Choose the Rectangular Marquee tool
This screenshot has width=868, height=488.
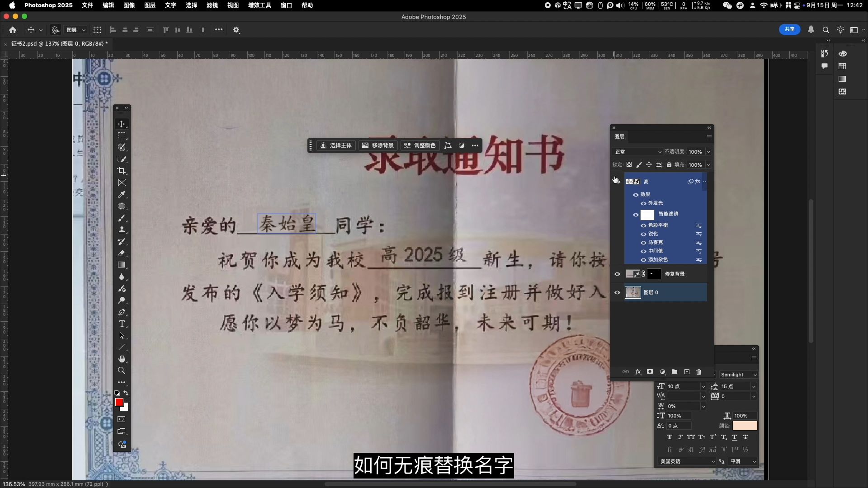point(122,136)
